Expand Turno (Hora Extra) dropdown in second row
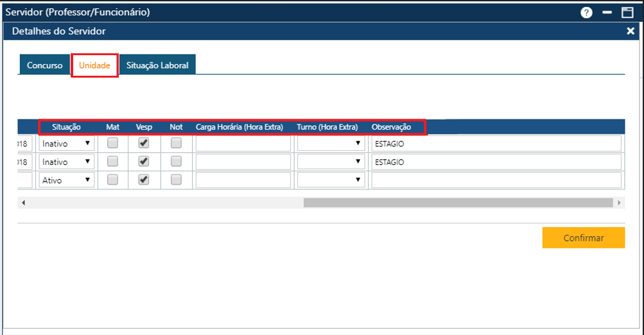The width and height of the screenshot is (644, 335). tap(331, 162)
